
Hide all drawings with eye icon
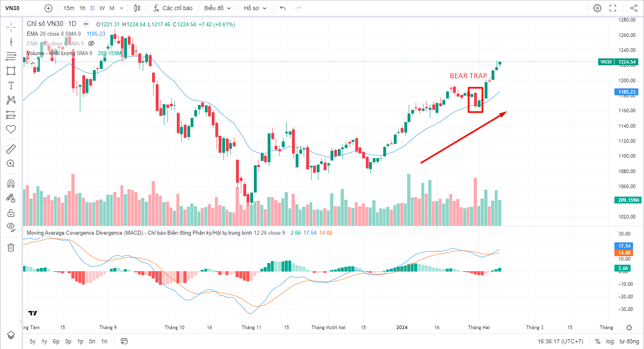11,227
